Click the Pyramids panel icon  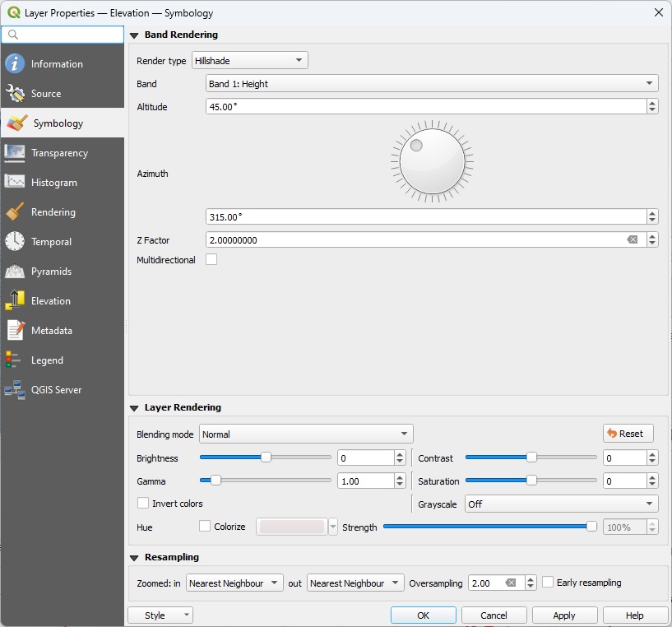coord(15,271)
